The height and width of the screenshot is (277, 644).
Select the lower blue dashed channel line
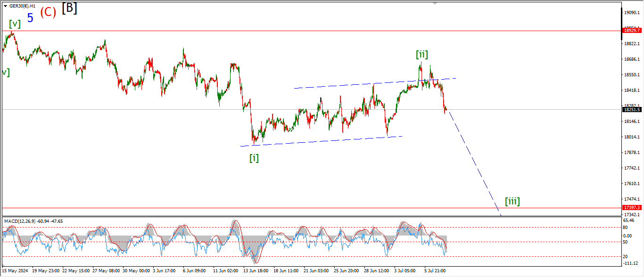tap(321, 141)
